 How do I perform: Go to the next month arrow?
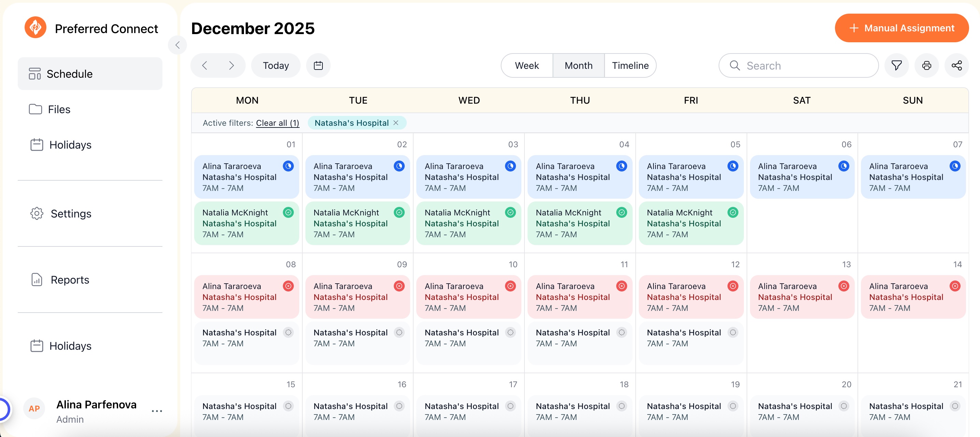(x=231, y=65)
